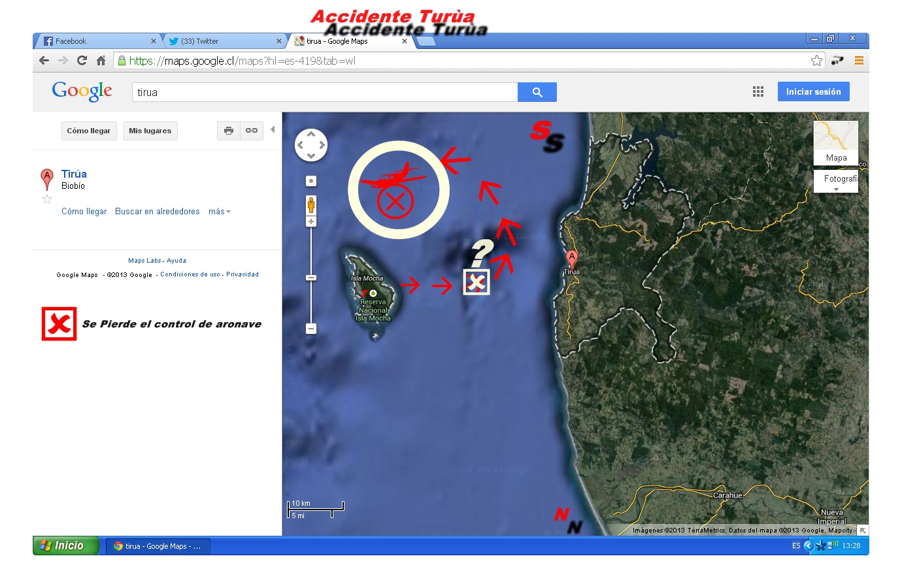Expand the 'más' dropdown
This screenshot has width=902, height=588.
(220, 212)
